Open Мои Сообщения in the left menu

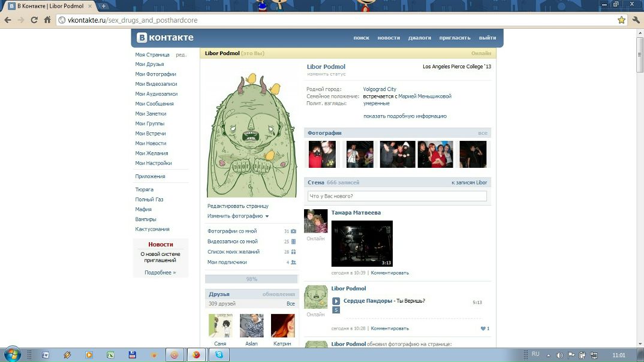[154, 104]
